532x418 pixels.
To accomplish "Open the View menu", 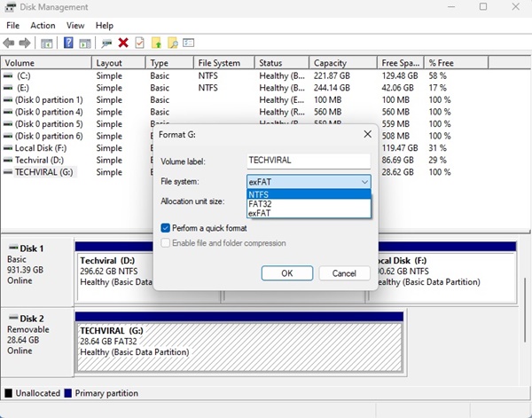I will coord(75,26).
